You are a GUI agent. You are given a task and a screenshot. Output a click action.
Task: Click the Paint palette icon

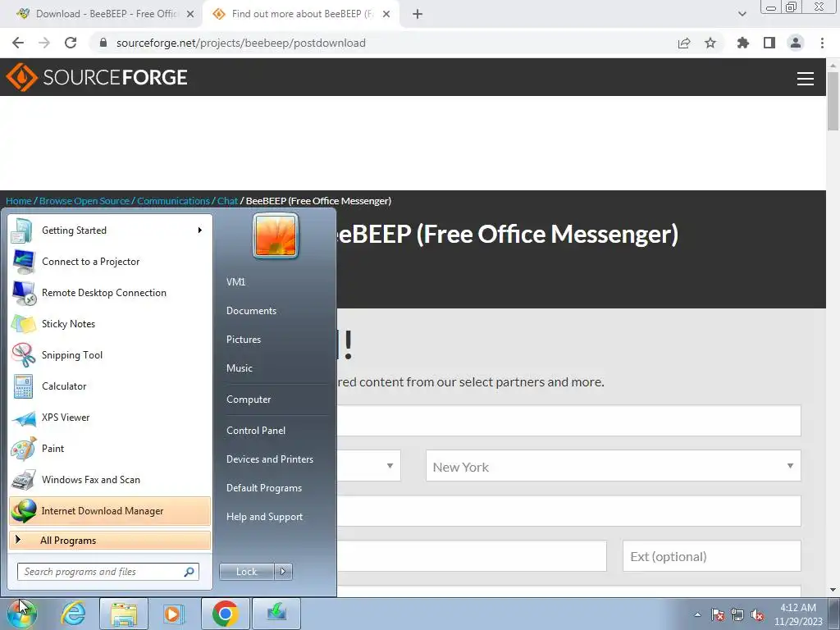coord(24,449)
